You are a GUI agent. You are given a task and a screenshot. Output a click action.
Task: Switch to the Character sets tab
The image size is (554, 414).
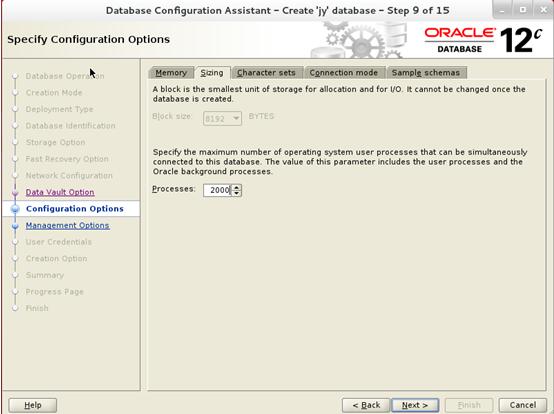pos(267,73)
